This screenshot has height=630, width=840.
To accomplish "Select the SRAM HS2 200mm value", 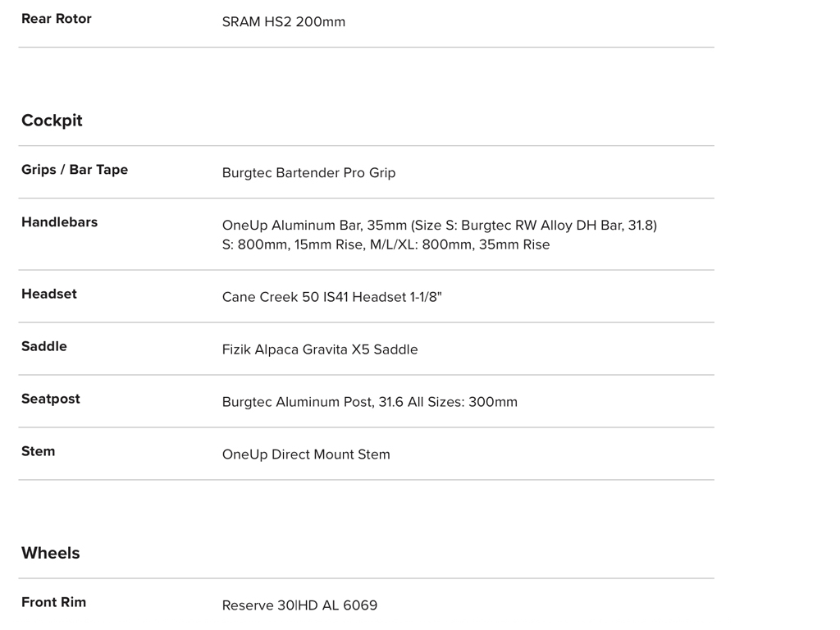I will (x=283, y=22).
